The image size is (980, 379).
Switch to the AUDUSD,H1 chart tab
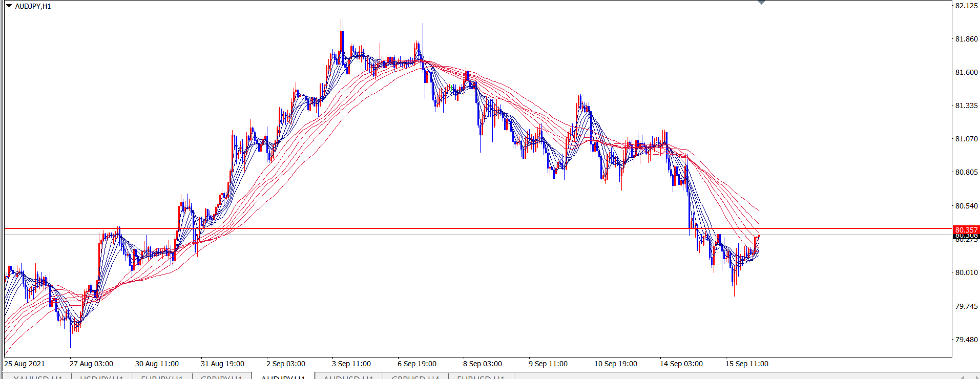348,377
